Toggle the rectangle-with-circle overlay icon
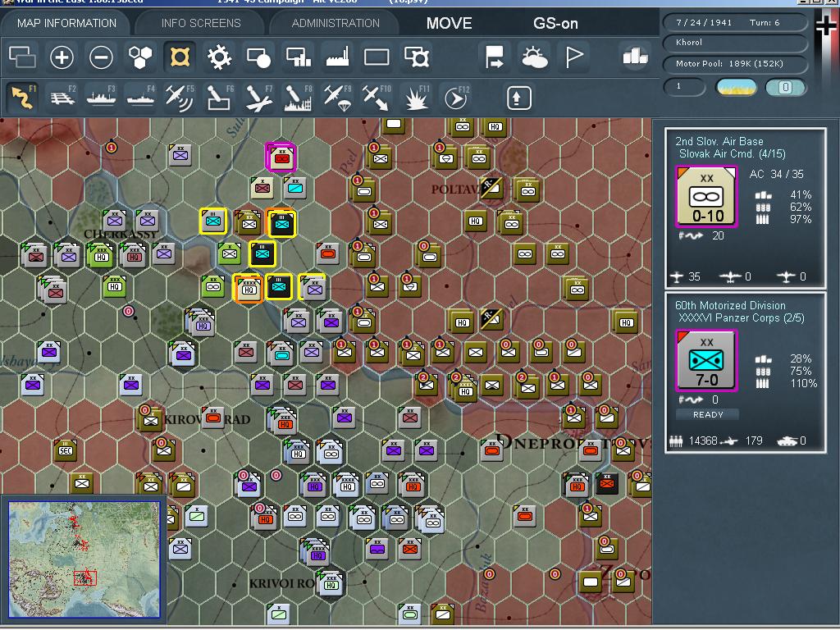This screenshot has width=840, height=630. 258,57
